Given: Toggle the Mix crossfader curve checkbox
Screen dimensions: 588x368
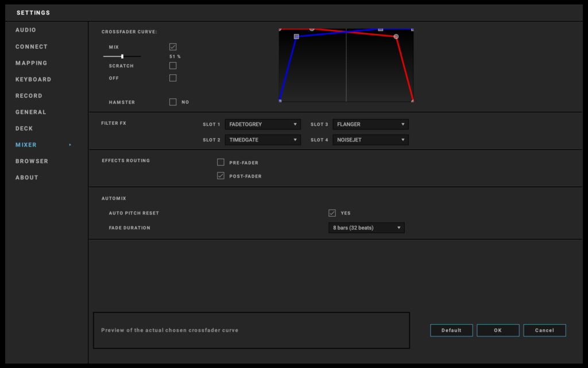Looking at the screenshot, I should click(173, 47).
